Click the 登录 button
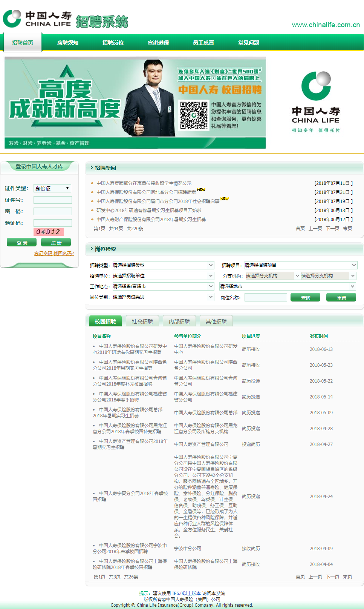This screenshot has height=609, width=364. click(x=21, y=242)
